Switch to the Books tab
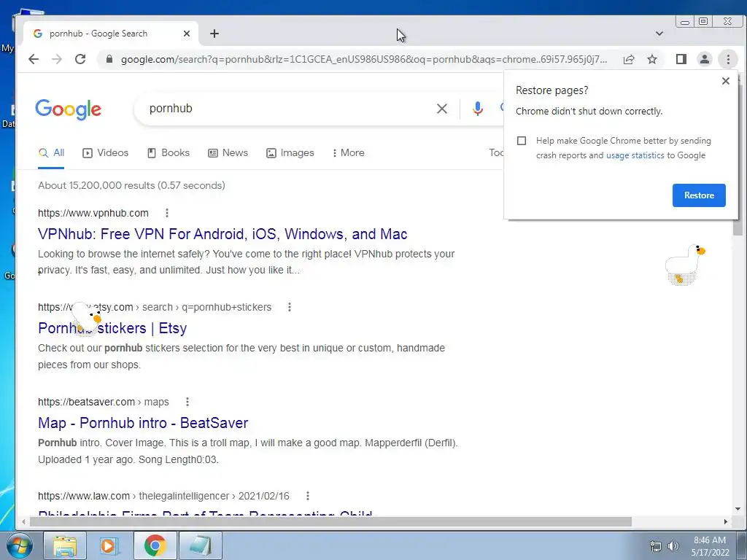This screenshot has height=560, width=747. [x=169, y=153]
